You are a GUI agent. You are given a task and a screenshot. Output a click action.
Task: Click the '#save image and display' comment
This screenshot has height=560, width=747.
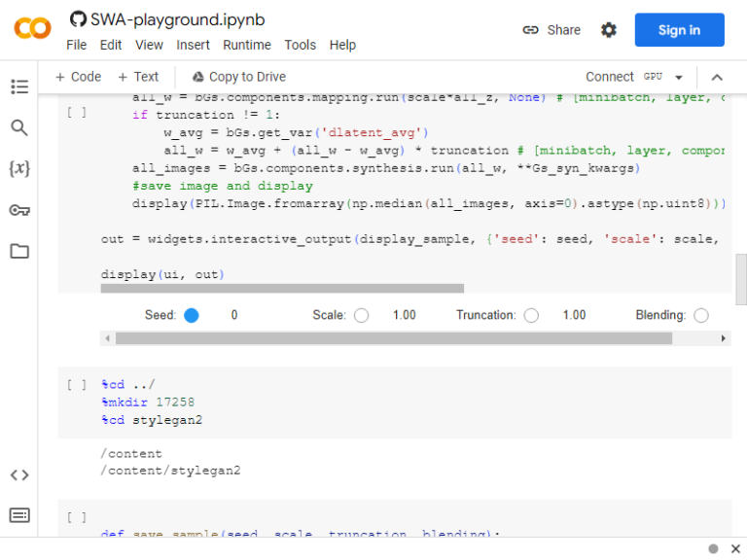click(x=223, y=186)
